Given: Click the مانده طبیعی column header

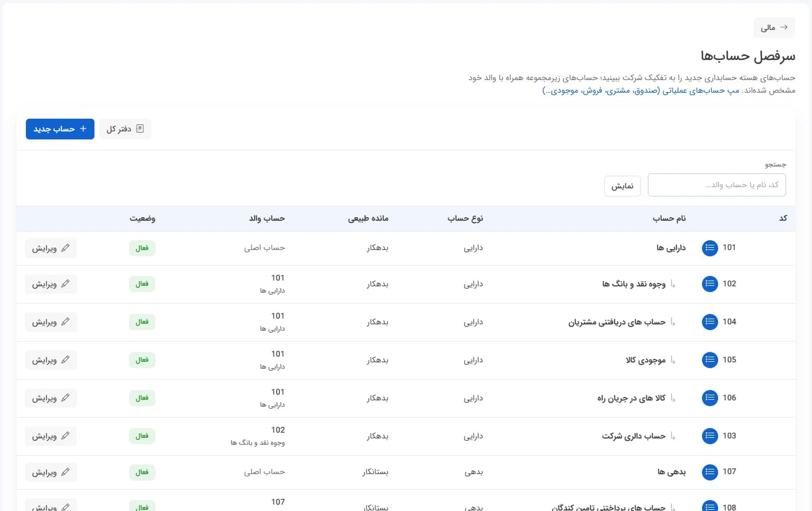Looking at the screenshot, I should click(368, 218).
